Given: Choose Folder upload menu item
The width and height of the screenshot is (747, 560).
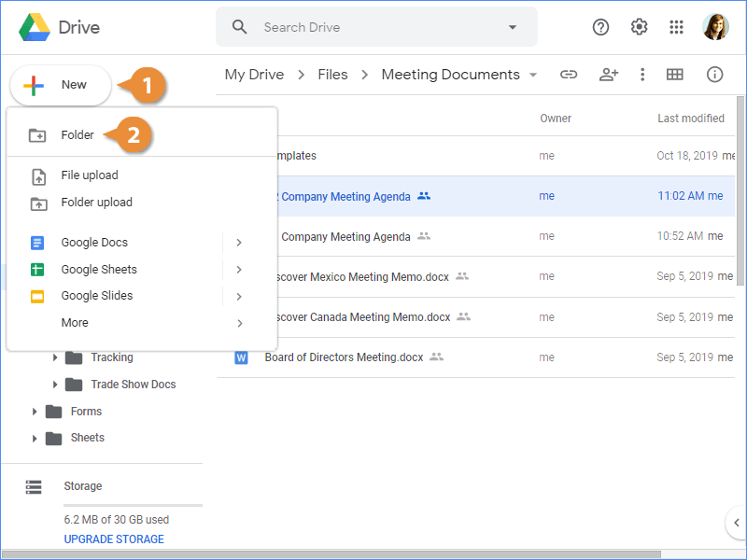Looking at the screenshot, I should 96,203.
